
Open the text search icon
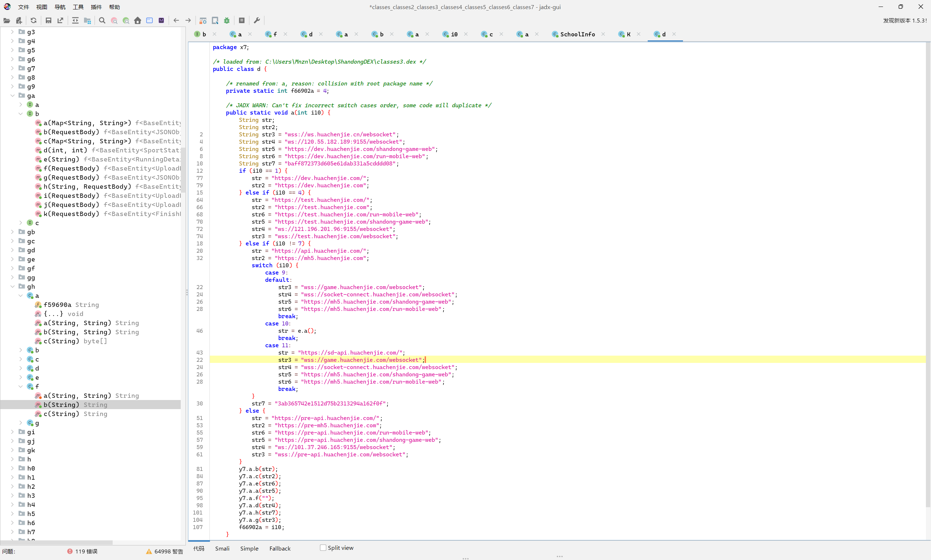(101, 20)
